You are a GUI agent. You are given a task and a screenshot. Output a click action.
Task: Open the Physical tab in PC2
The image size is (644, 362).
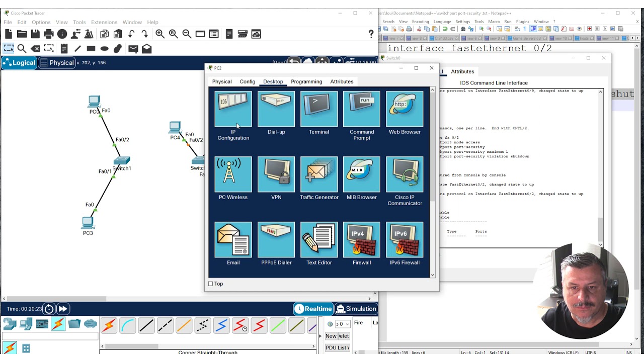tap(222, 81)
